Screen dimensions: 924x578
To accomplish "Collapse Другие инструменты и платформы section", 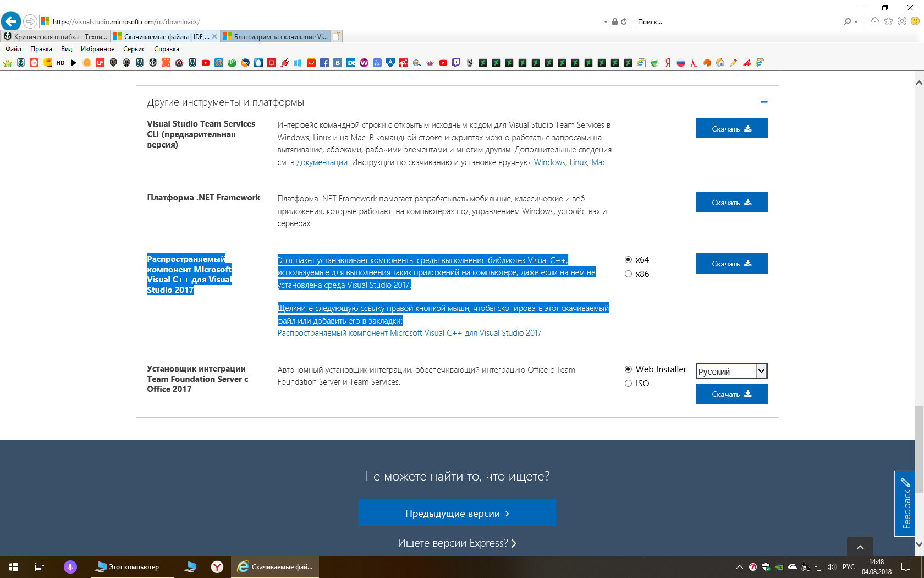I will pyautogui.click(x=763, y=102).
